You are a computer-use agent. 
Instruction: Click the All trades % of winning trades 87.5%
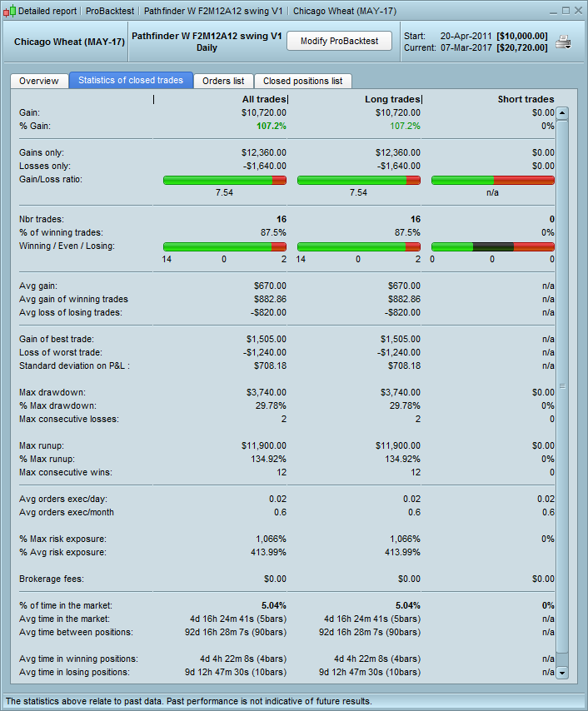pyautogui.click(x=273, y=232)
